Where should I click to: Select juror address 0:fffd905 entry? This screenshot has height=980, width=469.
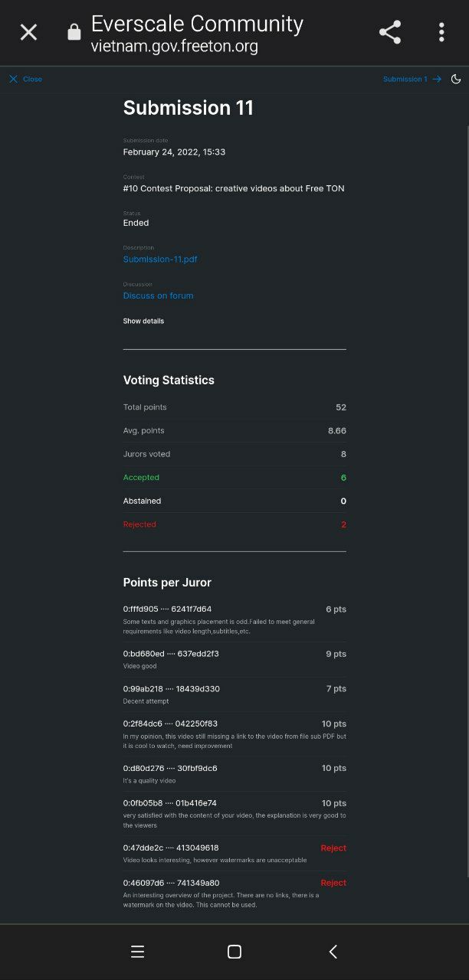click(167, 609)
